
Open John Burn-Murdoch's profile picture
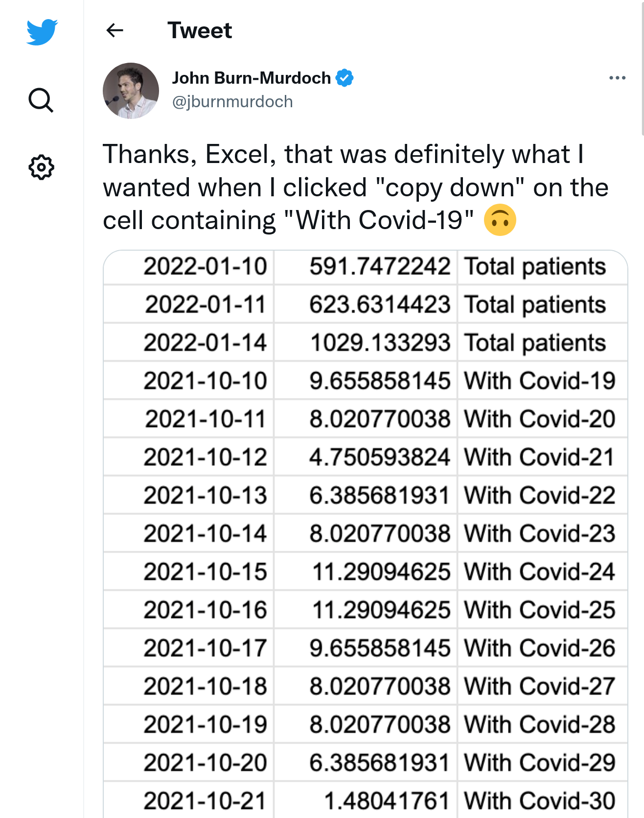click(x=131, y=91)
